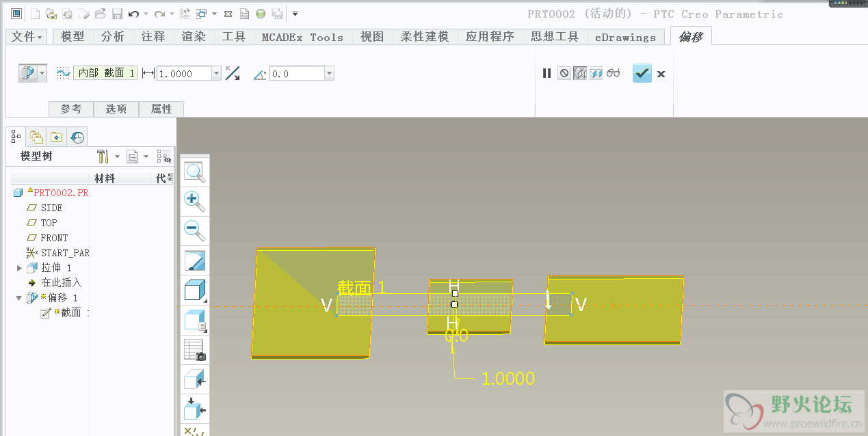Viewport: 868px width, 436px height.
Task: Open the 文件 menu
Action: tap(27, 37)
